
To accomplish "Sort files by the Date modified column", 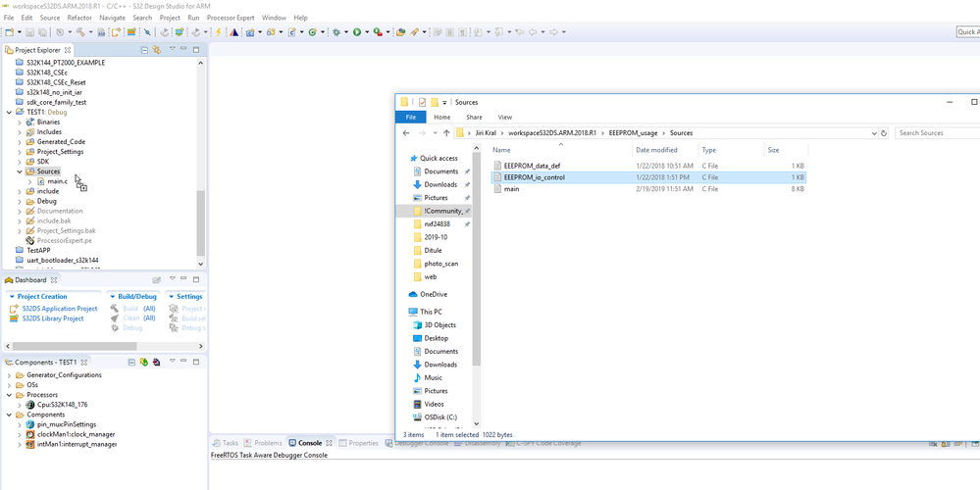I will (656, 150).
